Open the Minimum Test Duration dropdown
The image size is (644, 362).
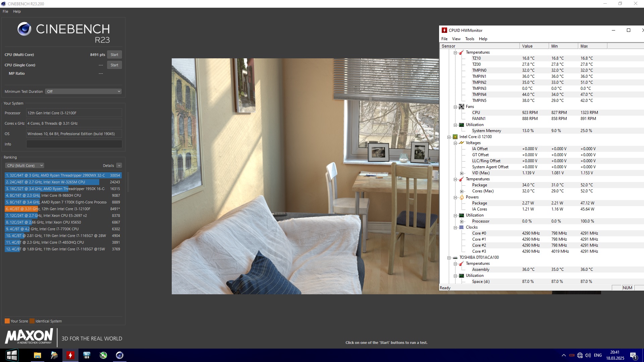[83, 92]
